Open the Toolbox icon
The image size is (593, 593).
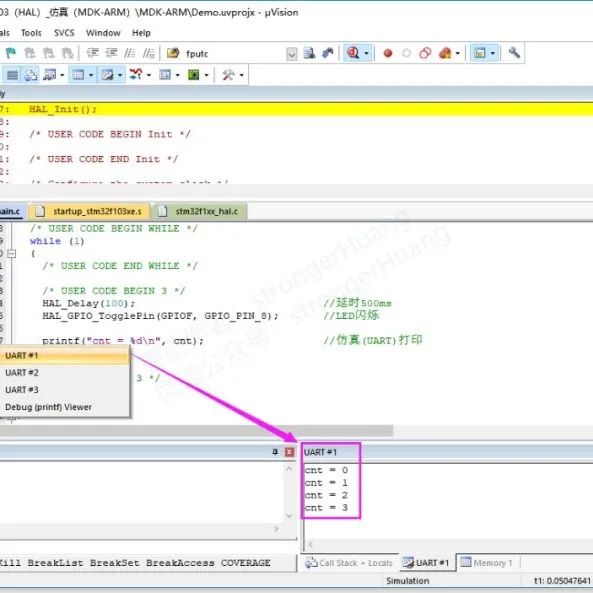pos(228,75)
